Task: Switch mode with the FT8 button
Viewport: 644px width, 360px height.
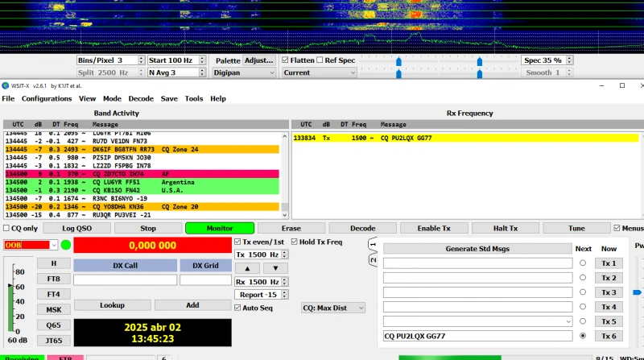Action: point(53,279)
